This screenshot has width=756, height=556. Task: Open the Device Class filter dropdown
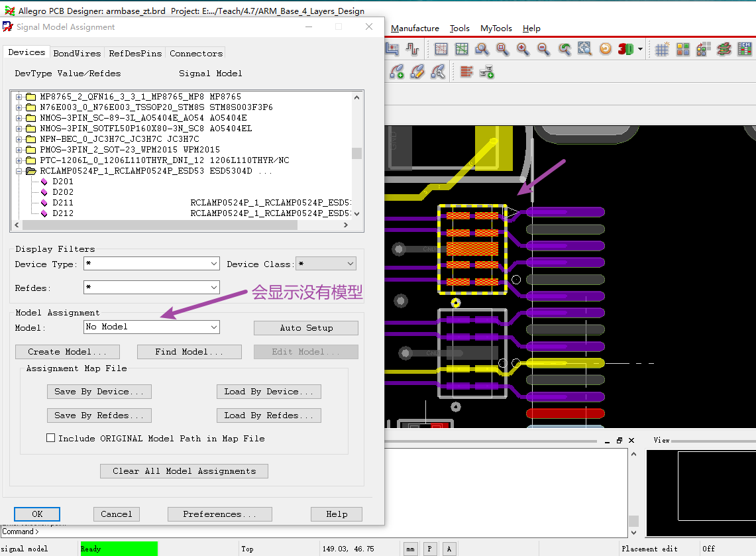(x=350, y=264)
